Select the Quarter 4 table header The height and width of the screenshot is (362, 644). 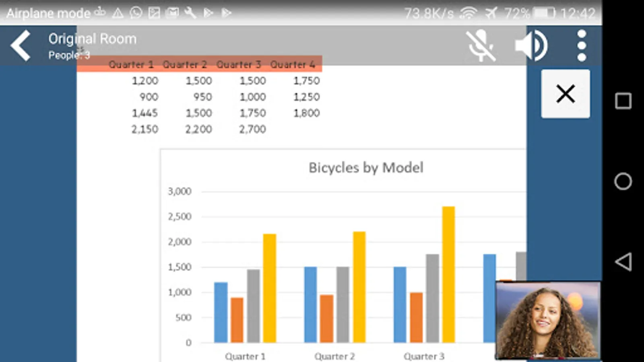293,64
